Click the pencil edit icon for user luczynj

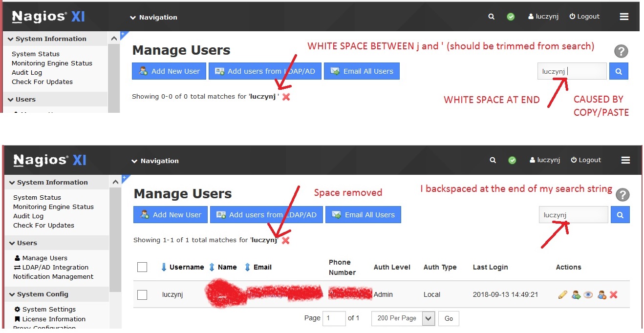[x=562, y=295]
